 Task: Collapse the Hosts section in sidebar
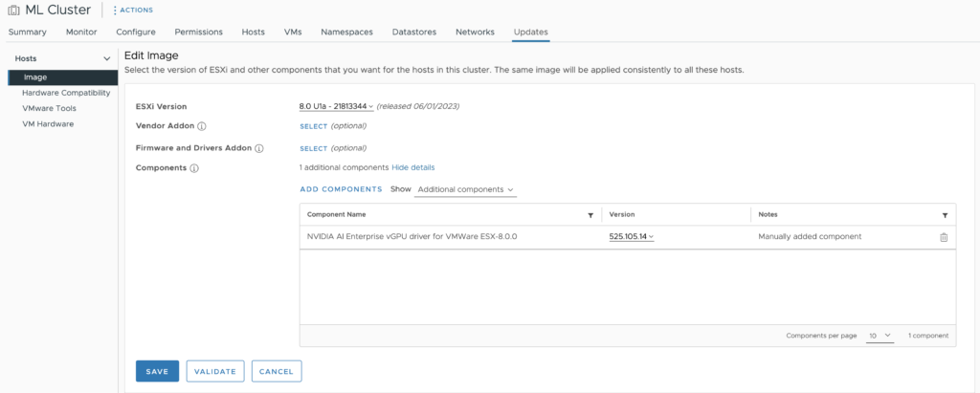pyautogui.click(x=106, y=59)
